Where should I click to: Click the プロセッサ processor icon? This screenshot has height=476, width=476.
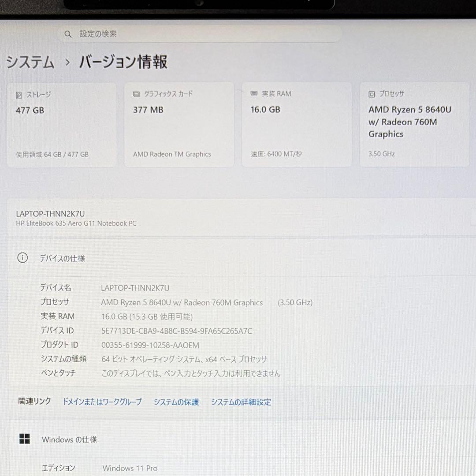point(371,94)
